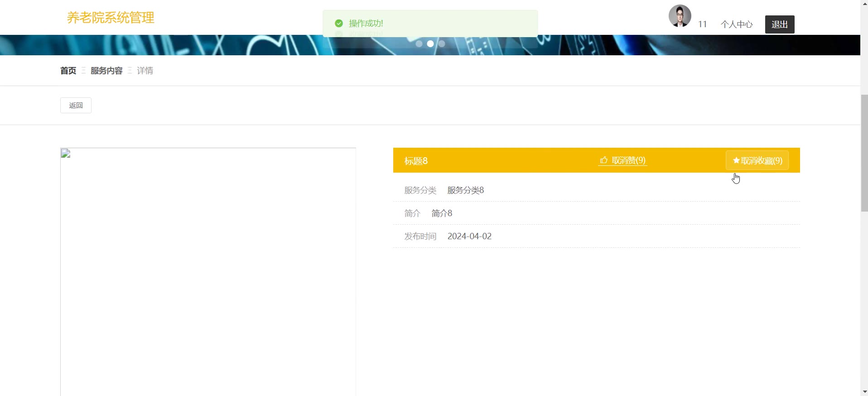Click the thumbs-up 取消赞 button
The image size is (868, 396).
(622, 160)
